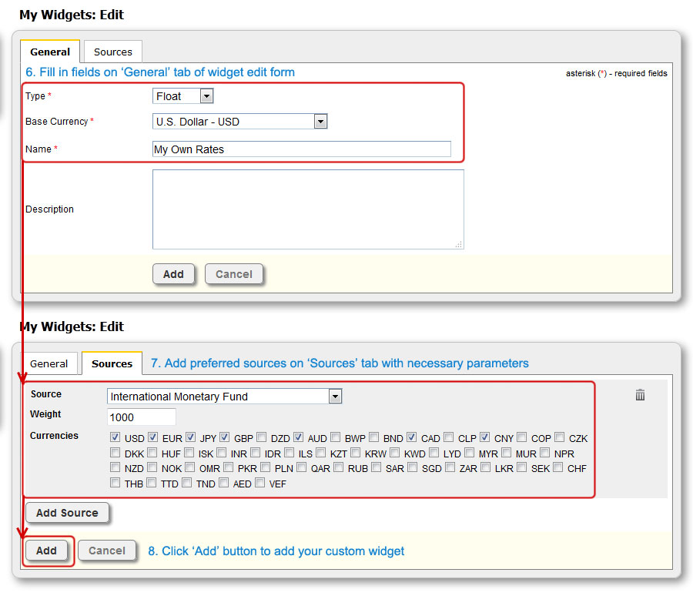Check the CLP currency checkbox
The height and width of the screenshot is (616, 693).
click(449, 437)
